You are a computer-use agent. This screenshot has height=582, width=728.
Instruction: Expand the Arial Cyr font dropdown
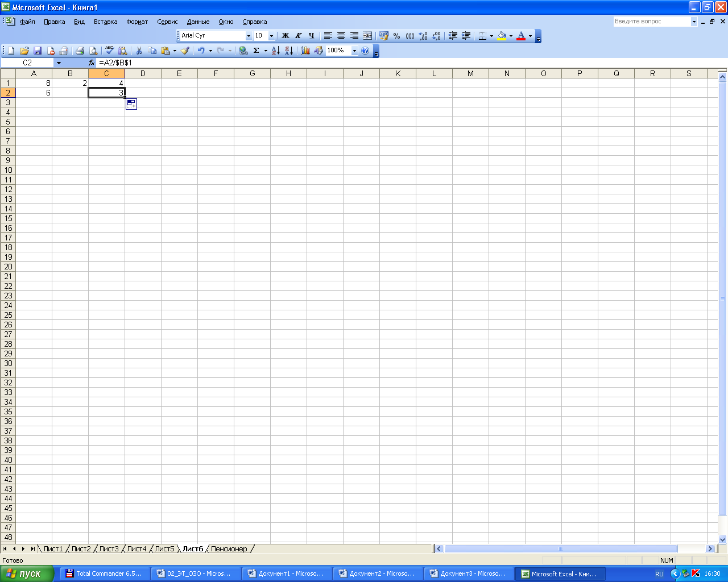point(249,36)
